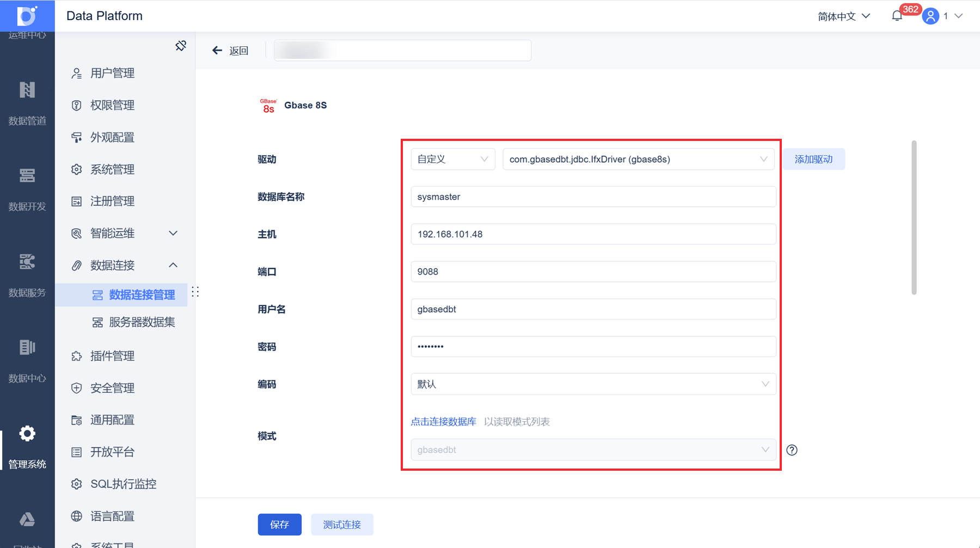Open the notification bell icon

[x=897, y=16]
